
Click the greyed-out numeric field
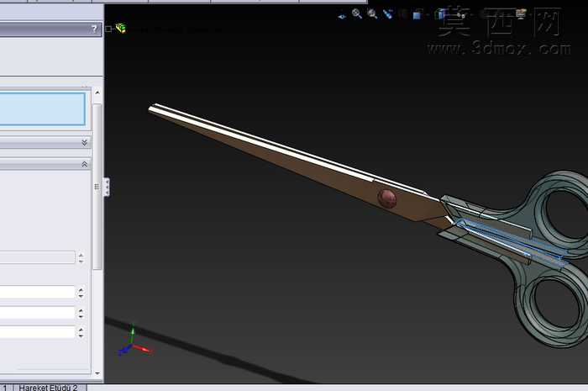click(37, 257)
